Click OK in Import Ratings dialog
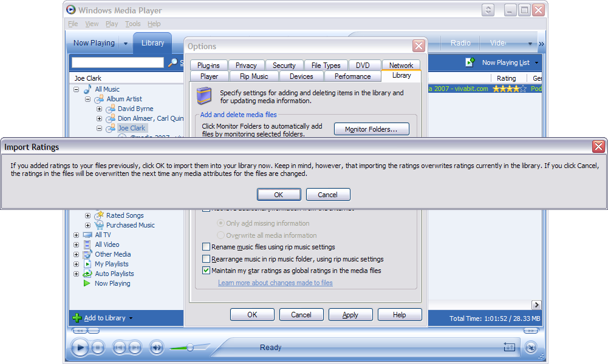608x364 pixels. pos(279,195)
